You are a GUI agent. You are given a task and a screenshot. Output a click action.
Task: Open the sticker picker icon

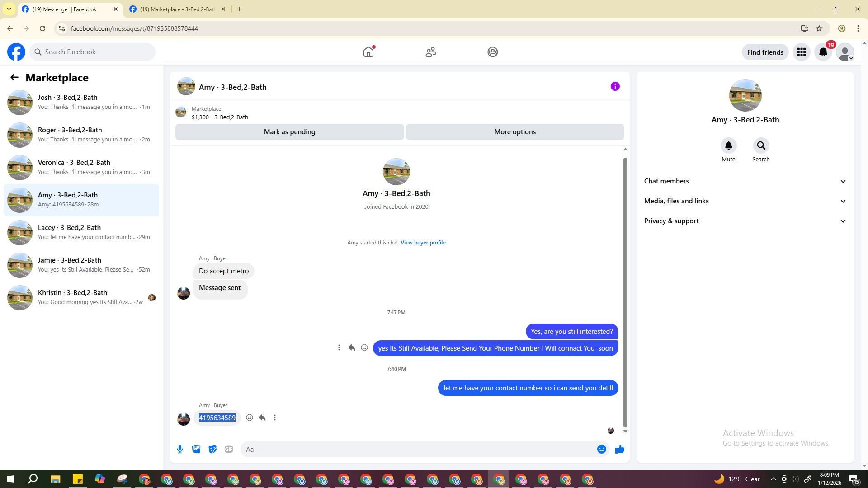point(212,449)
